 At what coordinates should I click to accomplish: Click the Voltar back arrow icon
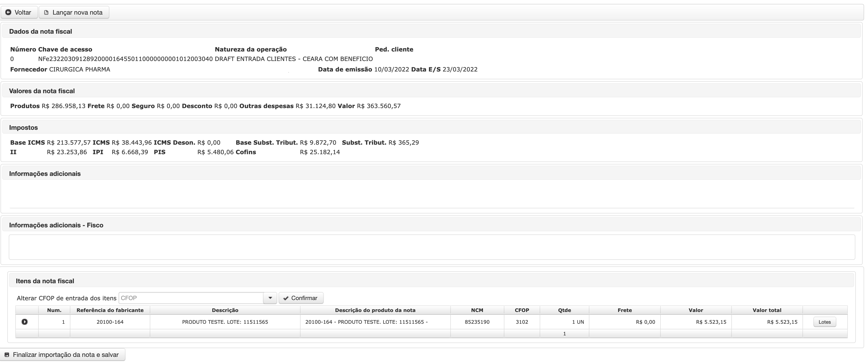9,12
